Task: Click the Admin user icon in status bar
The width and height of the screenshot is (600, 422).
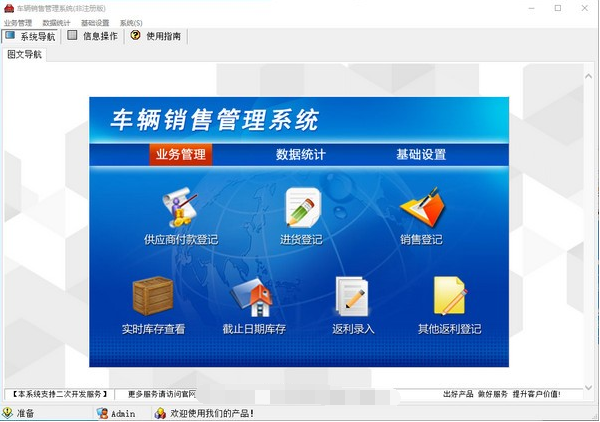Action: [102, 413]
